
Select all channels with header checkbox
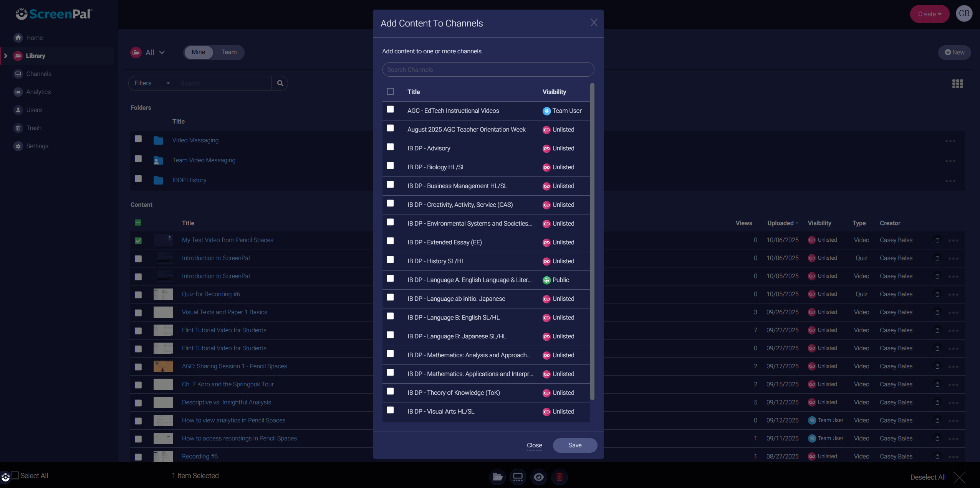pos(390,91)
